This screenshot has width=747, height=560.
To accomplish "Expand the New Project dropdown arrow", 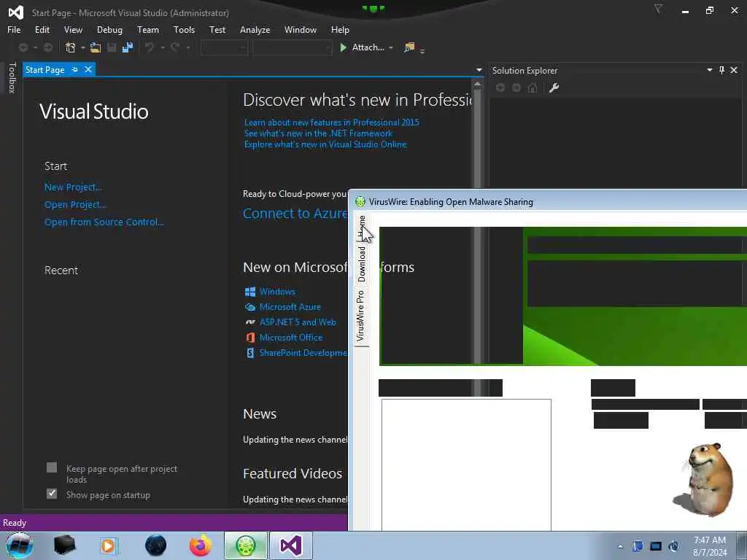I will tap(83, 47).
